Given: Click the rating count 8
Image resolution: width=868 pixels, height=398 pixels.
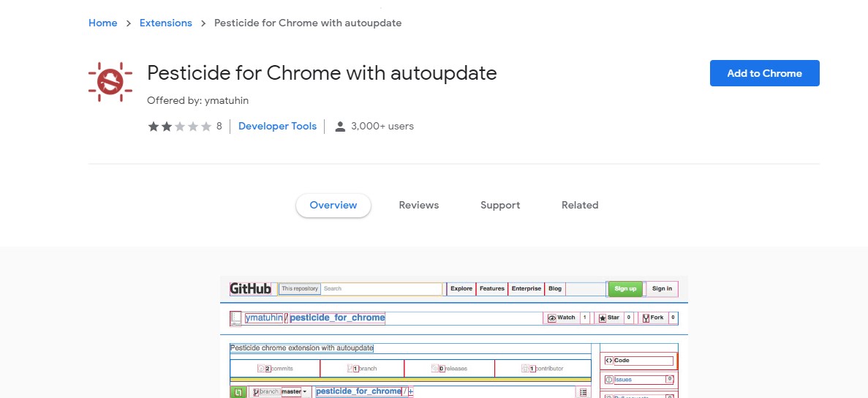Looking at the screenshot, I should [219, 127].
